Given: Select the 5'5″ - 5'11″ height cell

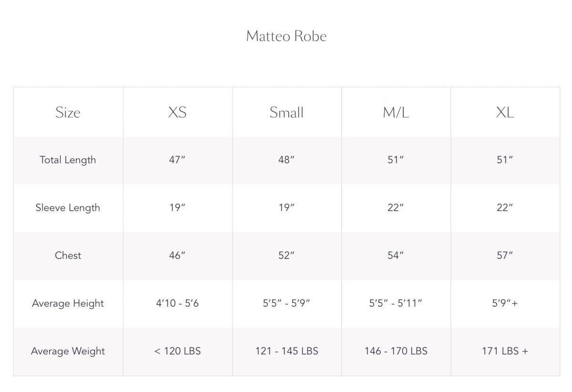Looking at the screenshot, I should pos(396,303).
